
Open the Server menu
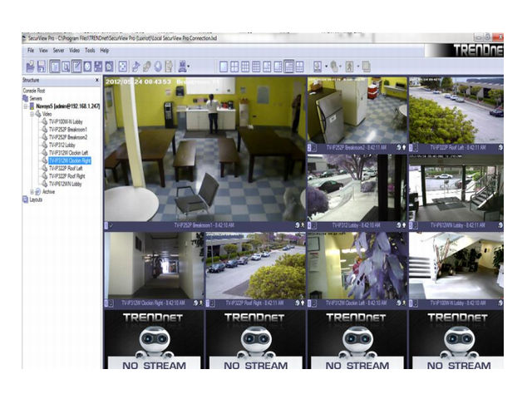(58, 50)
